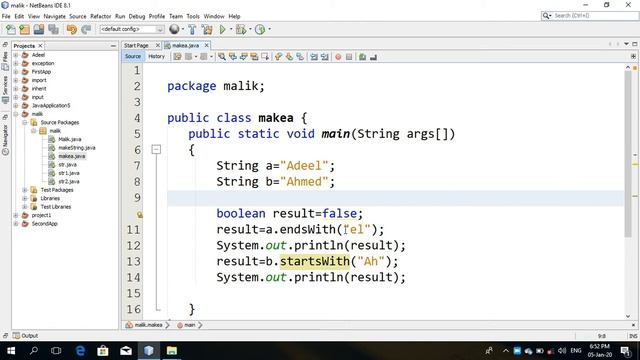This screenshot has height=360, width=640.
Task: Expand the SecondApp project node
Action: pyautogui.click(x=16, y=224)
